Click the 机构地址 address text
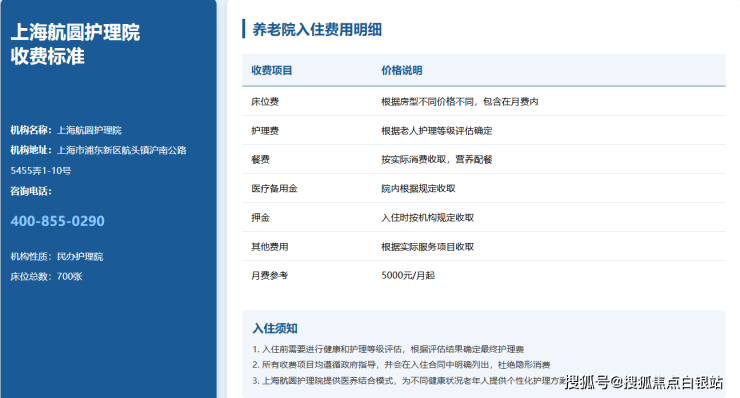740x398 pixels. 98,150
